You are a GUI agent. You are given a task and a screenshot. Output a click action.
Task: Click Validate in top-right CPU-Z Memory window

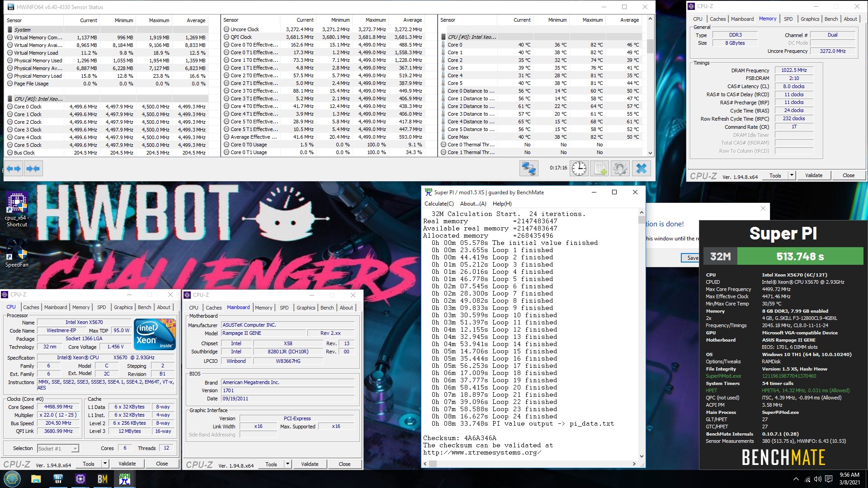point(814,175)
